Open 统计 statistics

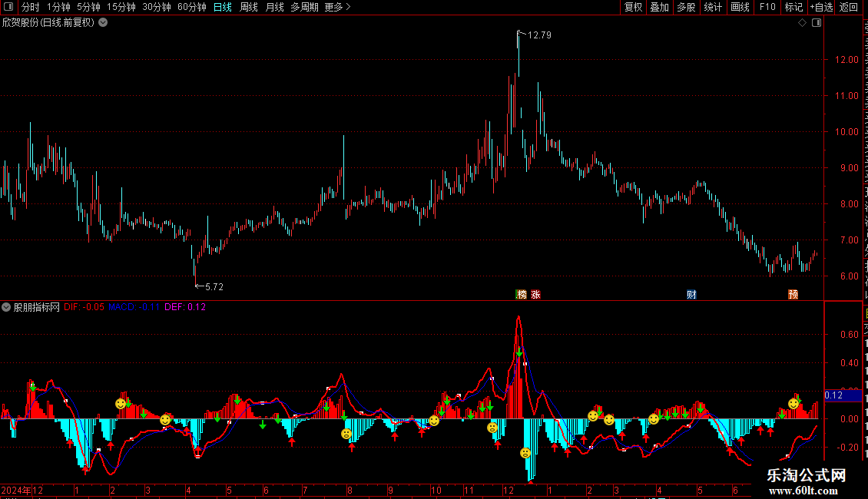(x=713, y=7)
